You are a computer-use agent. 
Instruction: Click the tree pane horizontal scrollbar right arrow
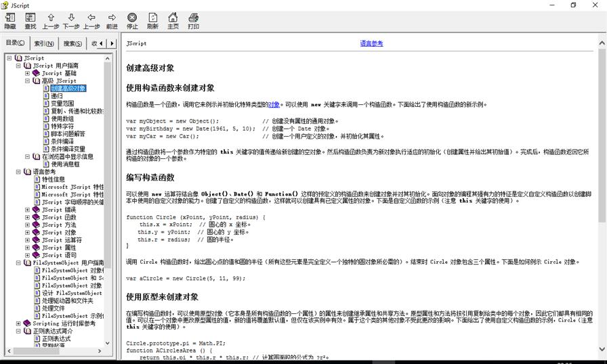[100, 351]
